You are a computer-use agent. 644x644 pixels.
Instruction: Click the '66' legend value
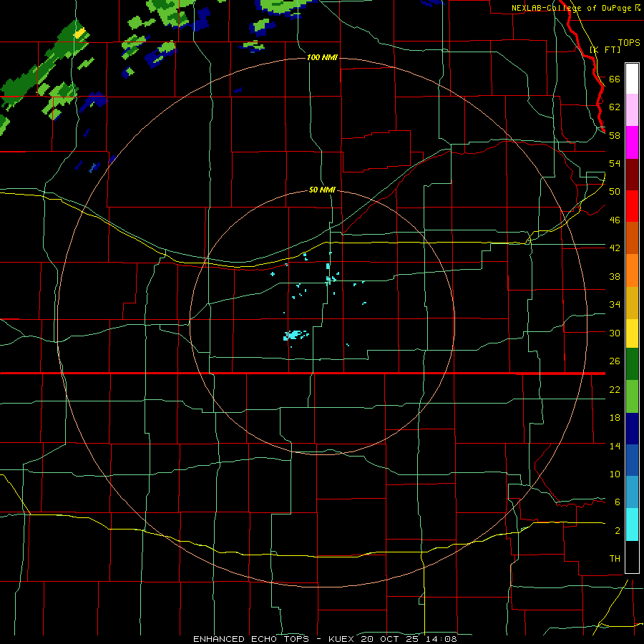(615, 79)
